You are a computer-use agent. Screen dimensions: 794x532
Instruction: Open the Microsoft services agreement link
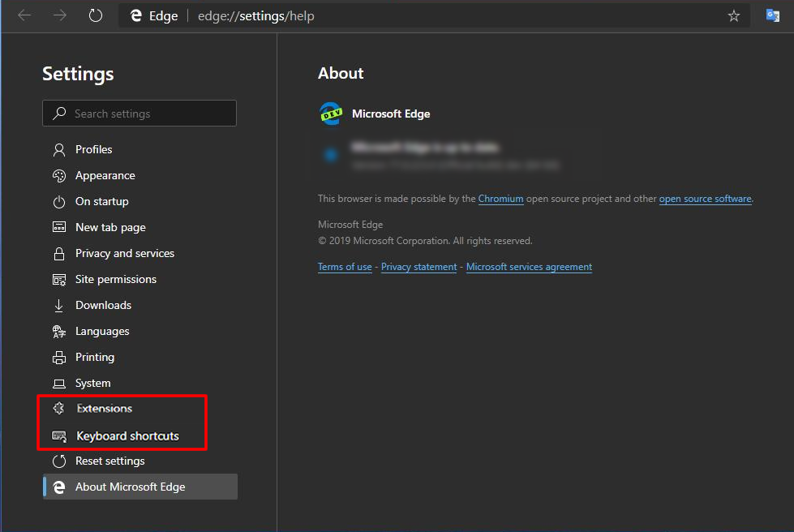pos(529,267)
